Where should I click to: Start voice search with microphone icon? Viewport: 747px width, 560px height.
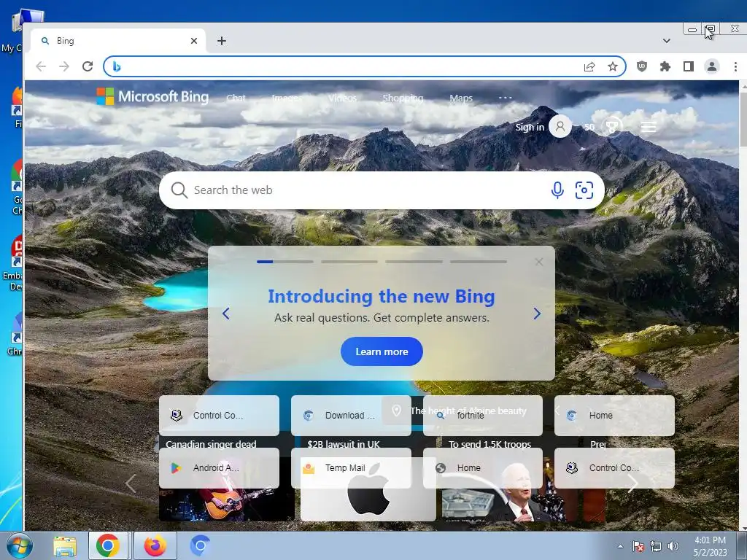tap(557, 190)
